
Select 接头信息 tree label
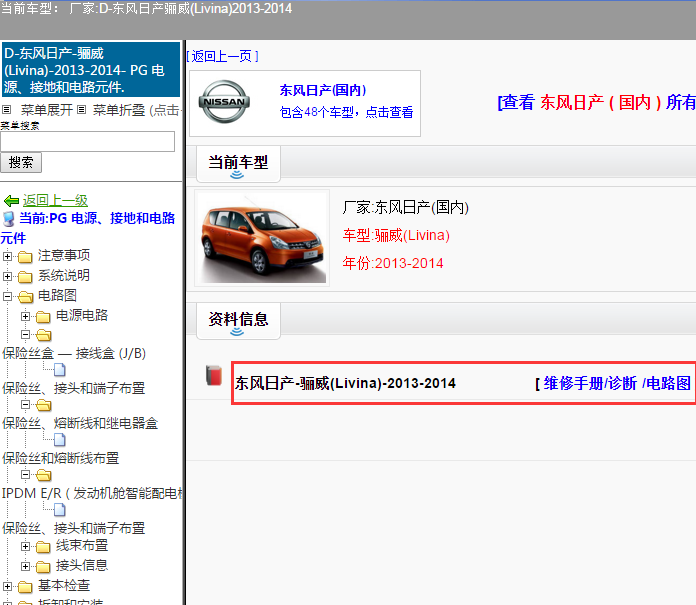[x=82, y=565]
